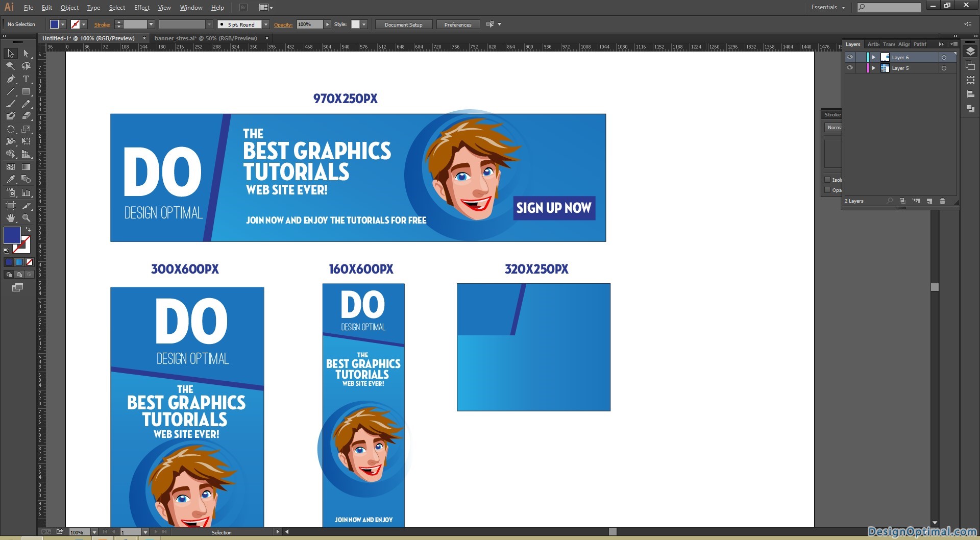
Task: Click the Document Setup button
Action: tap(403, 24)
